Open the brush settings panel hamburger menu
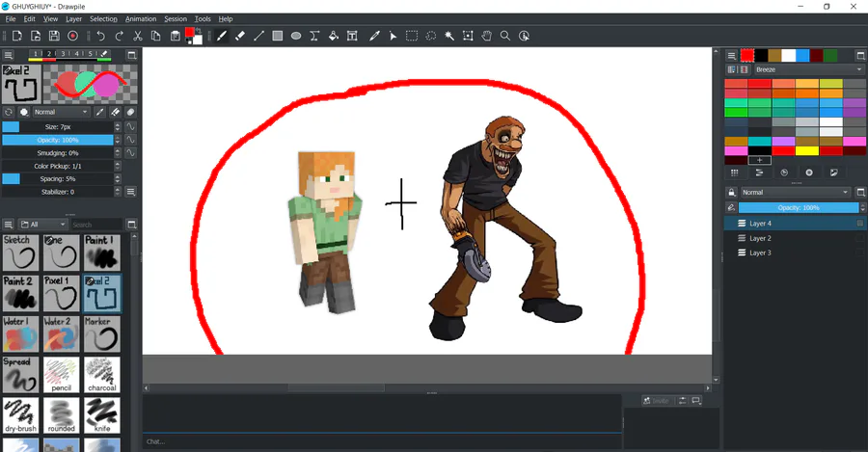868x452 pixels. (x=9, y=55)
